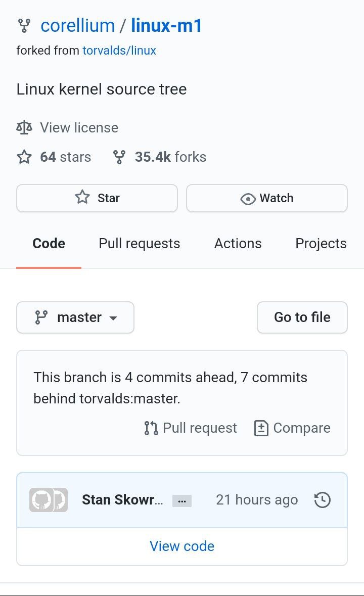This screenshot has height=596, width=364.
Task: Click the fork icon next to 35.4k forks
Action: coord(119,157)
